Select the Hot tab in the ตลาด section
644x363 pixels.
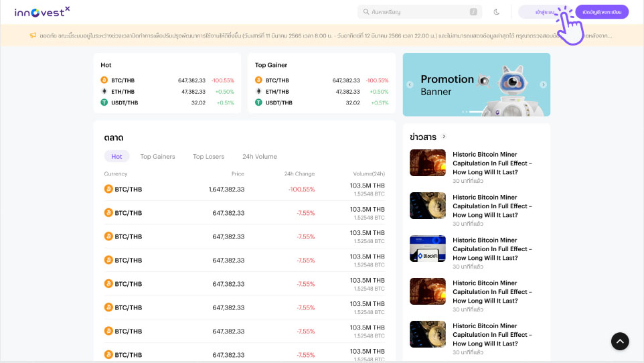click(x=116, y=156)
